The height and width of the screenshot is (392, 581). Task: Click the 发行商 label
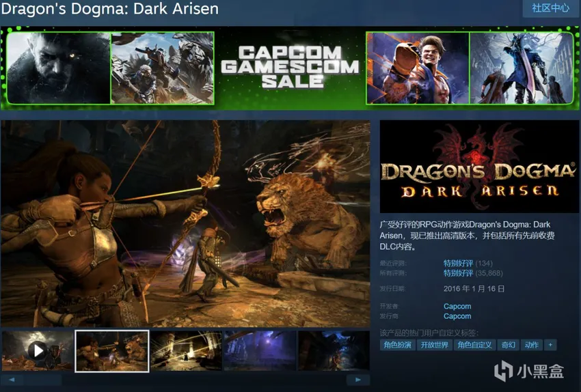pyautogui.click(x=389, y=316)
